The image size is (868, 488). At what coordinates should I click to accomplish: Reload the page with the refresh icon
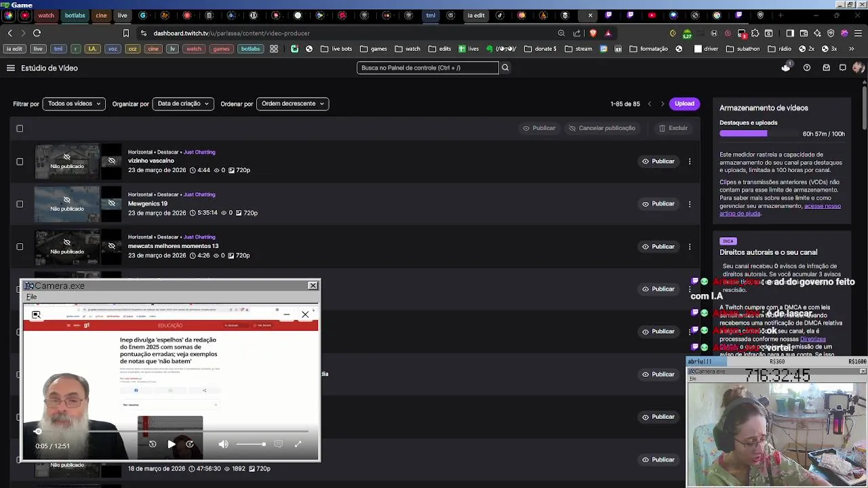[x=37, y=33]
